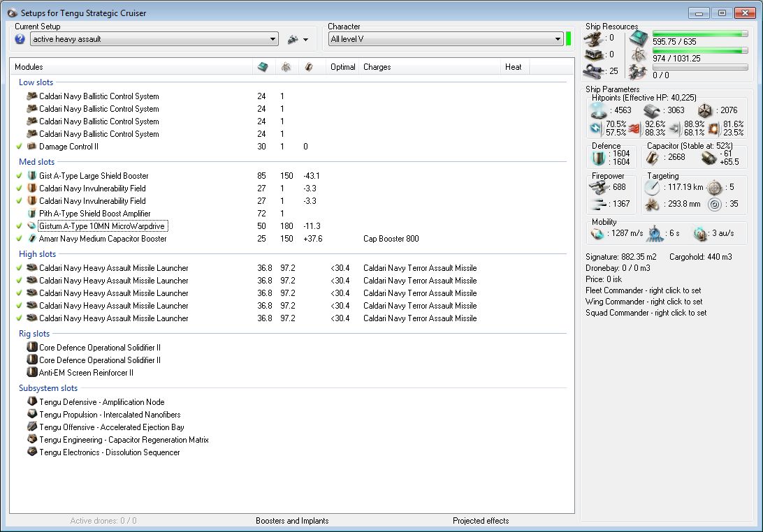
Task: Click the warp speed icon showing 3 au/s
Action: click(x=700, y=234)
